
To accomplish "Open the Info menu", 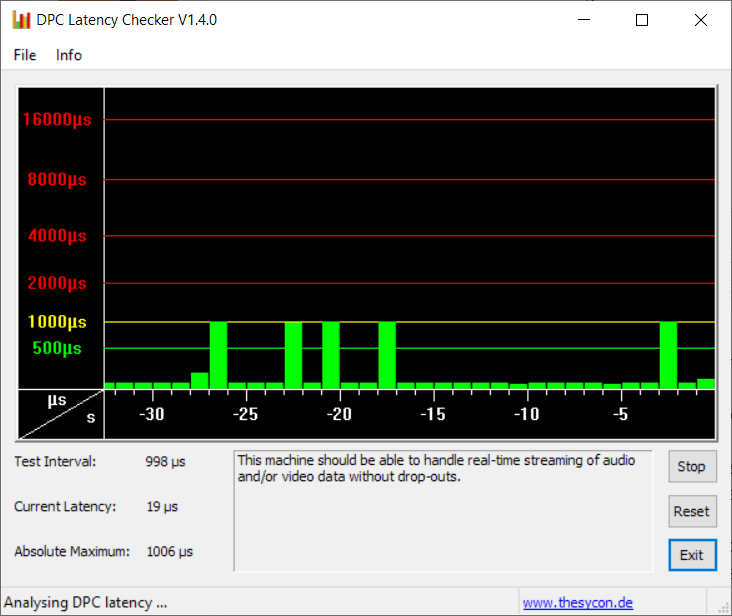I will coord(69,55).
